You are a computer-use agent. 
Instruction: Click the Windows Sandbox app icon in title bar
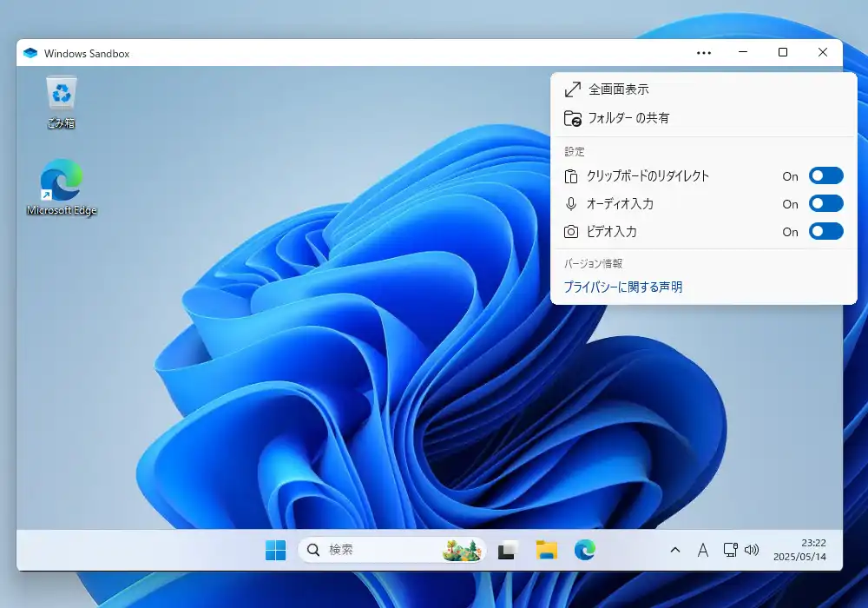(x=30, y=53)
